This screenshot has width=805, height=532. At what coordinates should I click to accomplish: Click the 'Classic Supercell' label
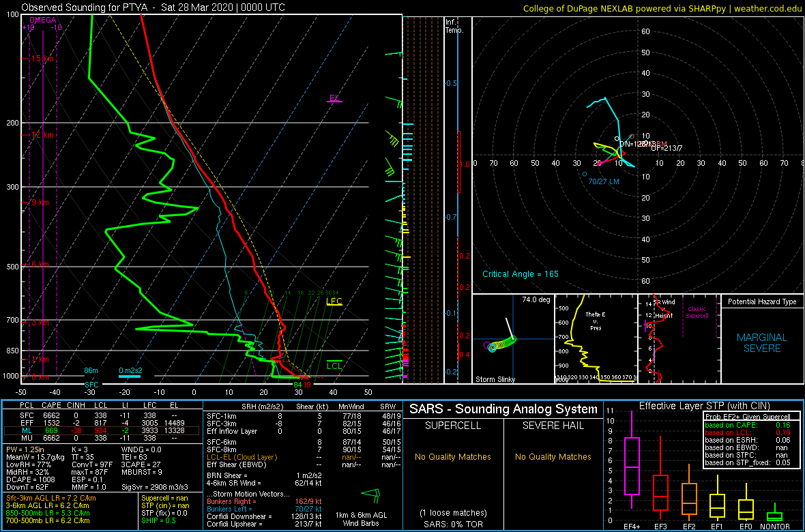click(697, 312)
